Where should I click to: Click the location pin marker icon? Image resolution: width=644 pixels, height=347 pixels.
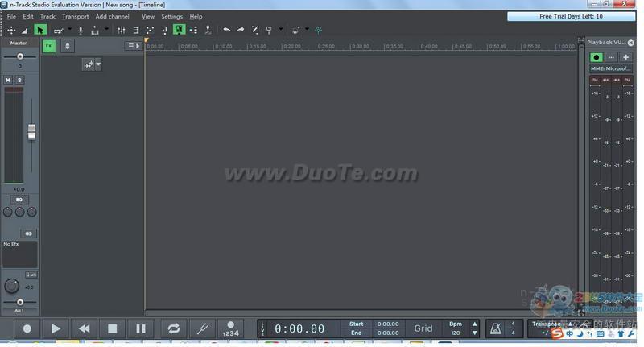tap(208, 30)
